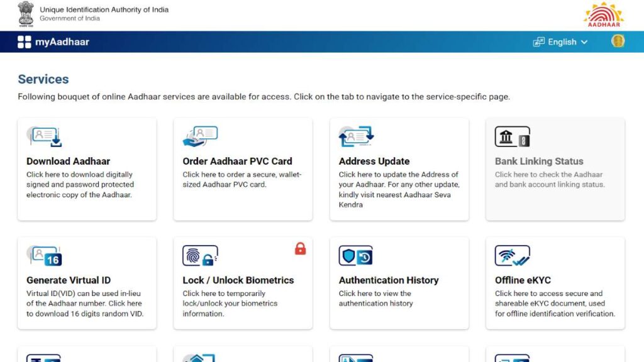The image size is (644, 362).
Task: Click the Address Update card icon
Action: tap(357, 136)
